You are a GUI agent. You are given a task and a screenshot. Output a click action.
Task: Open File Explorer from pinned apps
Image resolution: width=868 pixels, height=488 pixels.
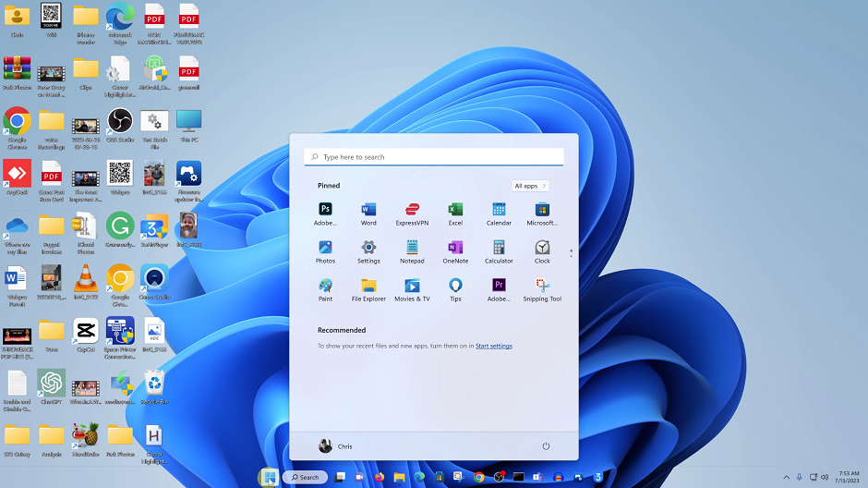[x=368, y=286]
